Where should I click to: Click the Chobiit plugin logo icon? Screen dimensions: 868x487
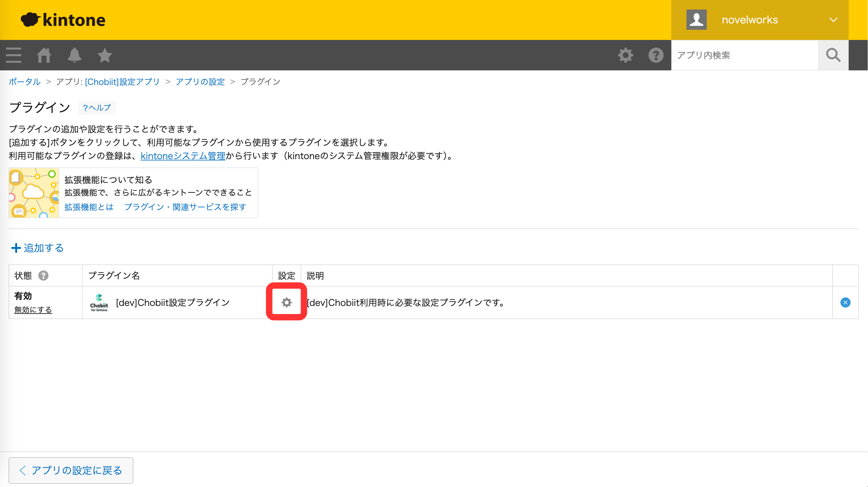tap(99, 302)
